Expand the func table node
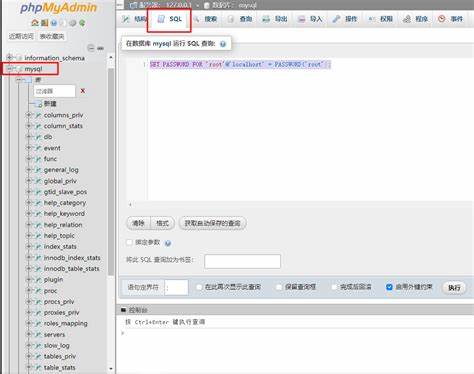Viewport: 474px width, 374px height. click(x=29, y=159)
